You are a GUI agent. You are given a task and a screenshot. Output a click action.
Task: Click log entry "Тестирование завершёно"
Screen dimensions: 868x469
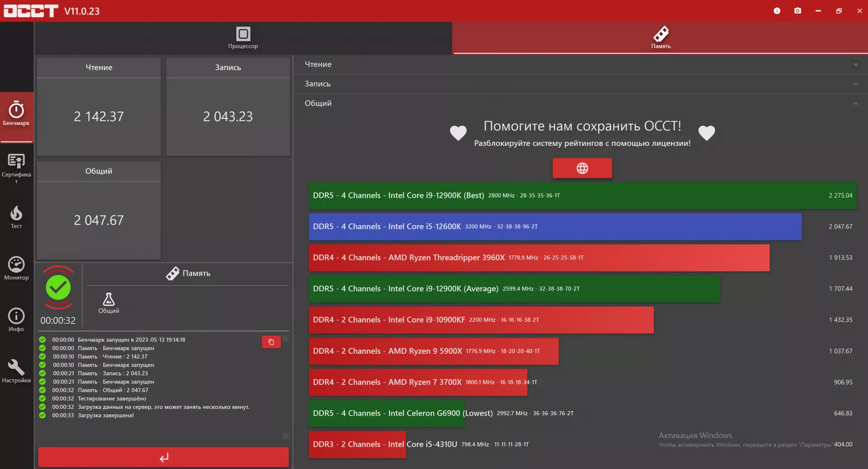click(x=112, y=399)
